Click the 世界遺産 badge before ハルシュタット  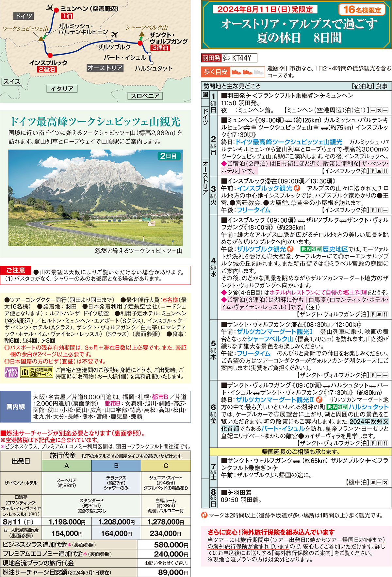point(337,407)
